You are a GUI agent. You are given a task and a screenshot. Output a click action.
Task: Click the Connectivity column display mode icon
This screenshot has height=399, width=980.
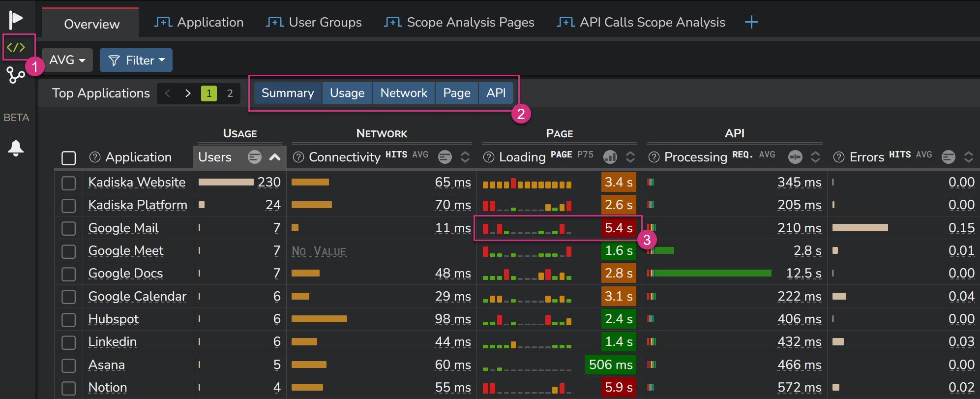(445, 157)
